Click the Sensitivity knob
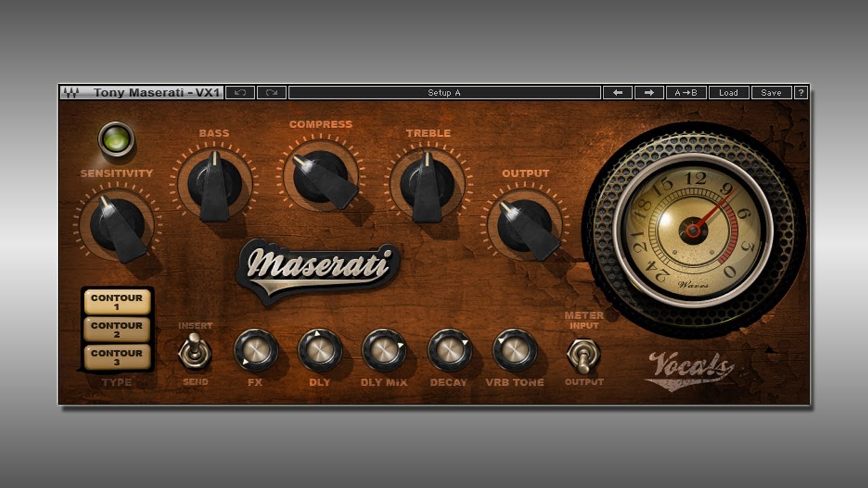The height and width of the screenshot is (488, 868). click(x=117, y=226)
